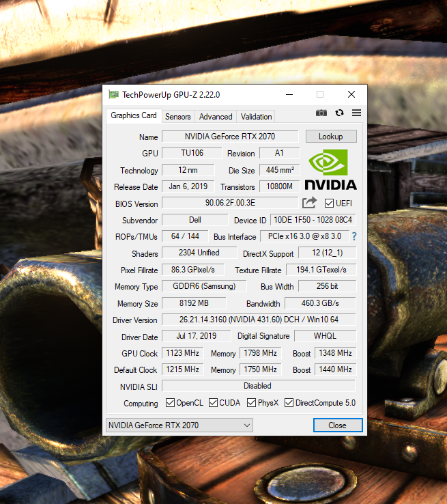Click the refresh icon in the tab bar
447x504 pixels.
pos(339,113)
